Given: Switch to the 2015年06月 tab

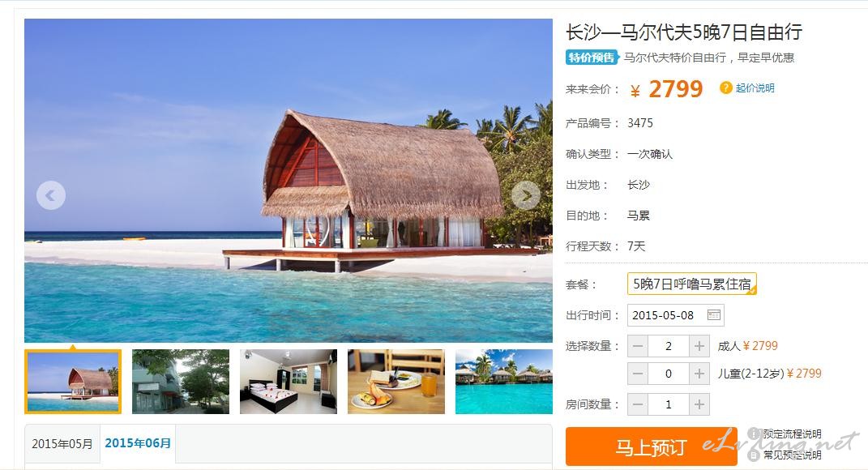Looking at the screenshot, I should [138, 443].
